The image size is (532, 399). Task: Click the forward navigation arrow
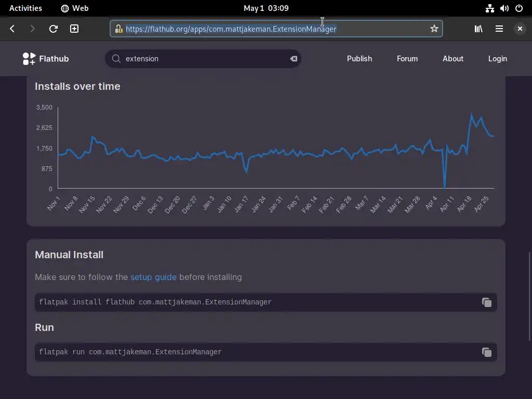point(32,29)
